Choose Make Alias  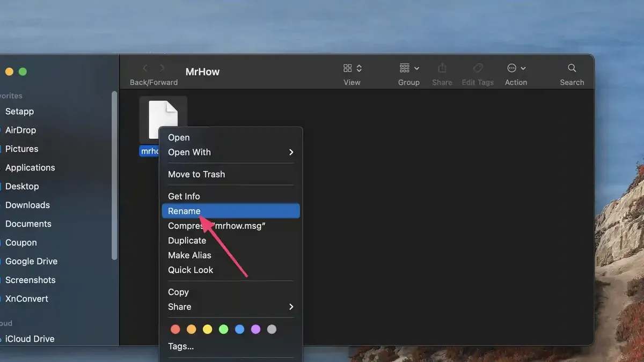(231, 255)
